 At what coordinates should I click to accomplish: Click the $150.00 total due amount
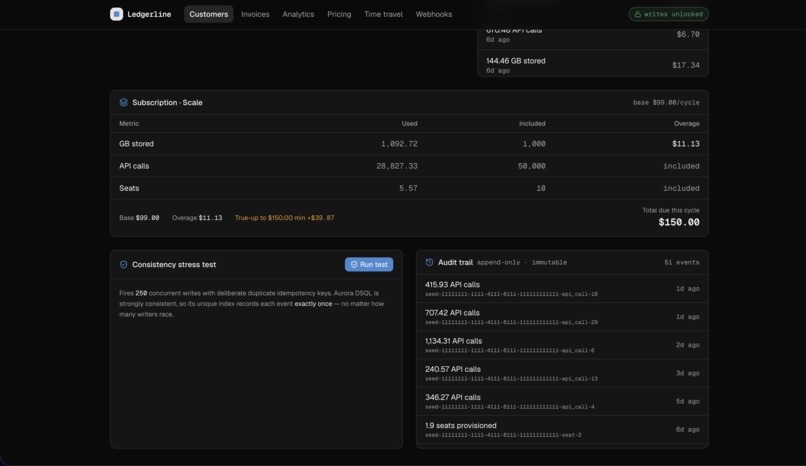click(679, 222)
